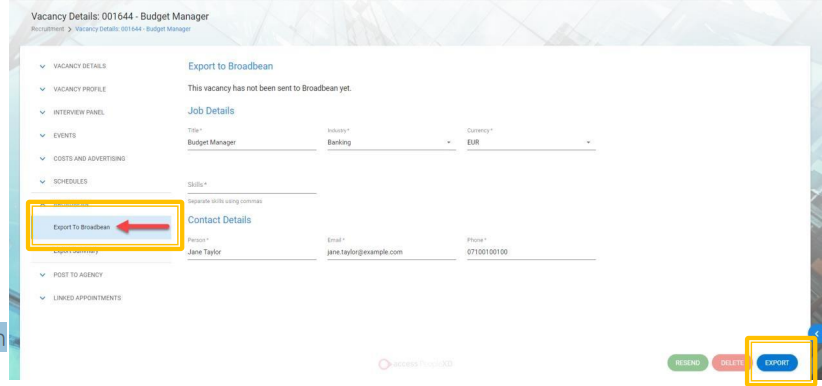Open Vacancy Details: 001644 breadcrumb link
Screen dimensions: 822x386
click(x=133, y=29)
